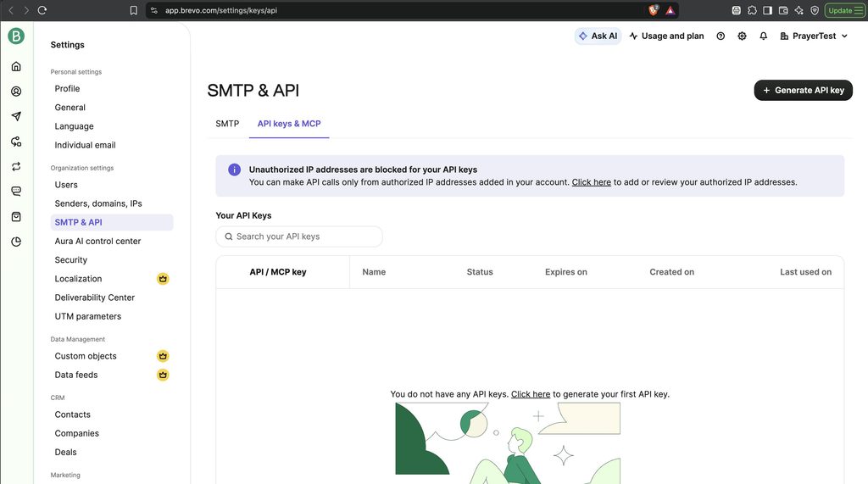
Task: Open the Brave Shields lion icon
Action: click(x=654, y=10)
